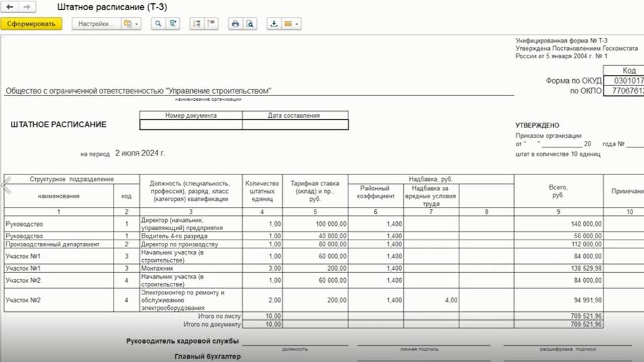Select the Водитель 4-го разряда cell

coord(191,236)
